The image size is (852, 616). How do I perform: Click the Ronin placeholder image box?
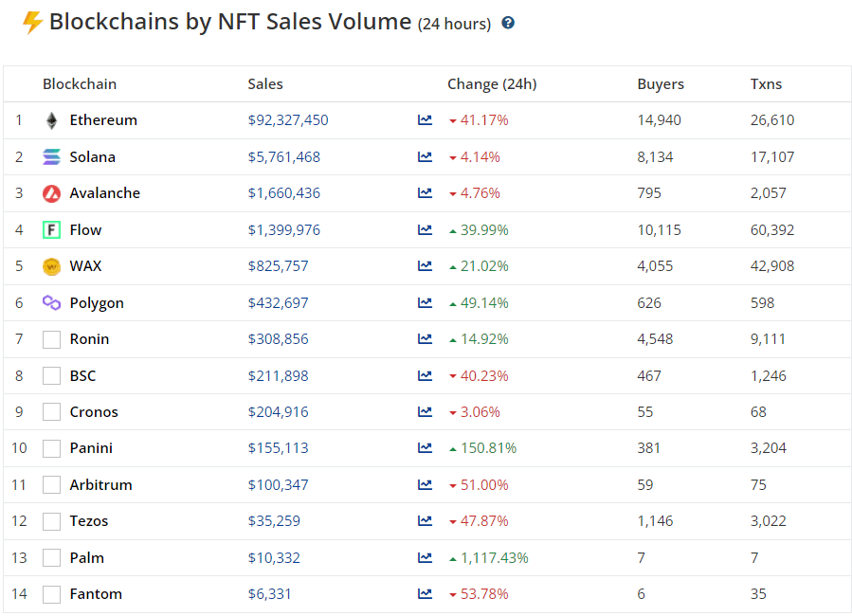click(51, 339)
